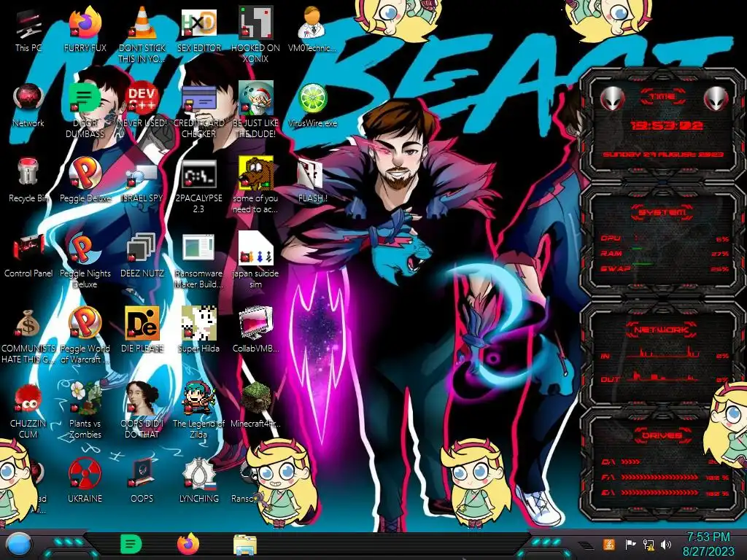This screenshot has width=747, height=560.
Task: Click the right alien head on TIME widget
Action: [x=716, y=99]
